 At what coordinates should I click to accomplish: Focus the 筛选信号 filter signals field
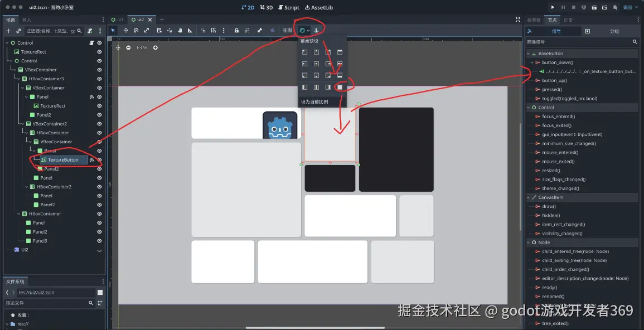pyautogui.click(x=582, y=42)
